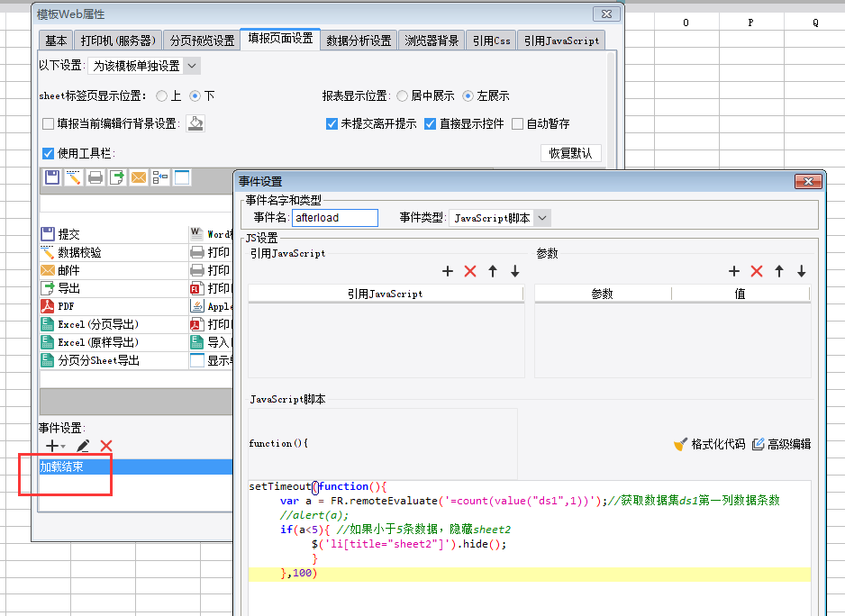
Task: Move parameter down with down arrow
Action: point(801,271)
